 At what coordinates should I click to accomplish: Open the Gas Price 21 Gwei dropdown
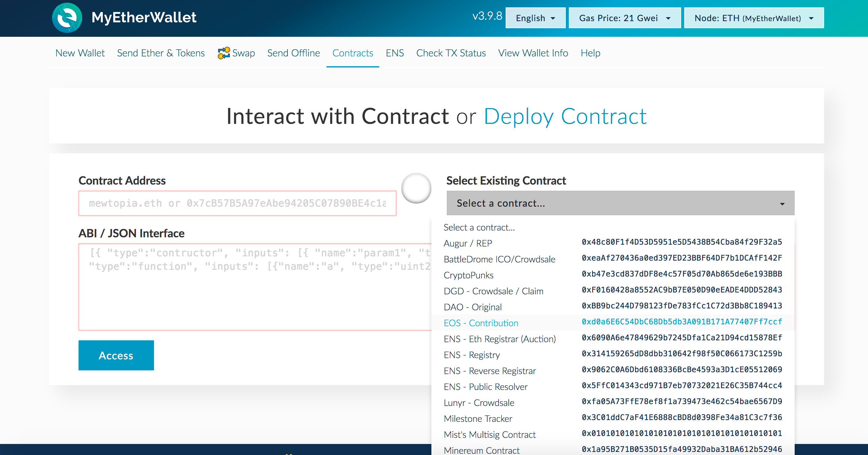pyautogui.click(x=624, y=18)
